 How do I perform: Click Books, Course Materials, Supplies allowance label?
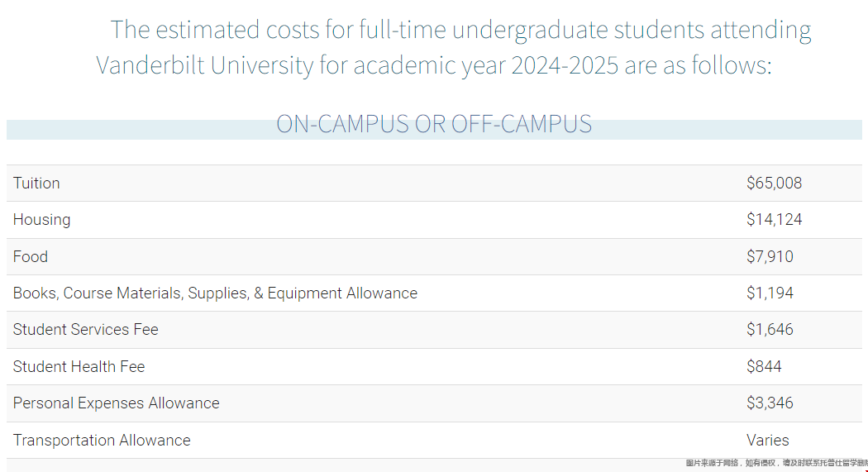pos(215,293)
